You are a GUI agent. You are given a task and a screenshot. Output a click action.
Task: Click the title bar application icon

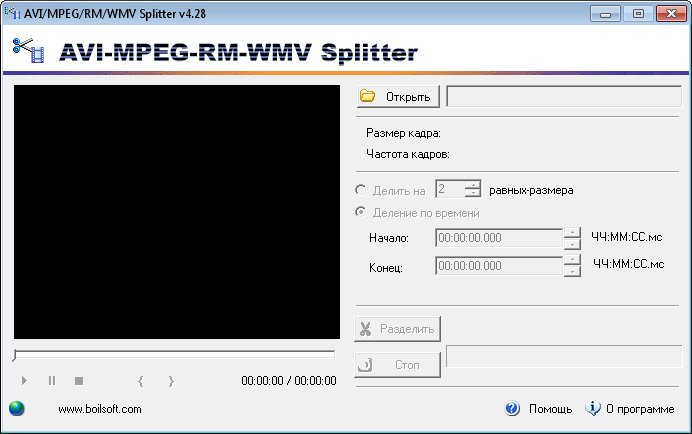[12, 13]
